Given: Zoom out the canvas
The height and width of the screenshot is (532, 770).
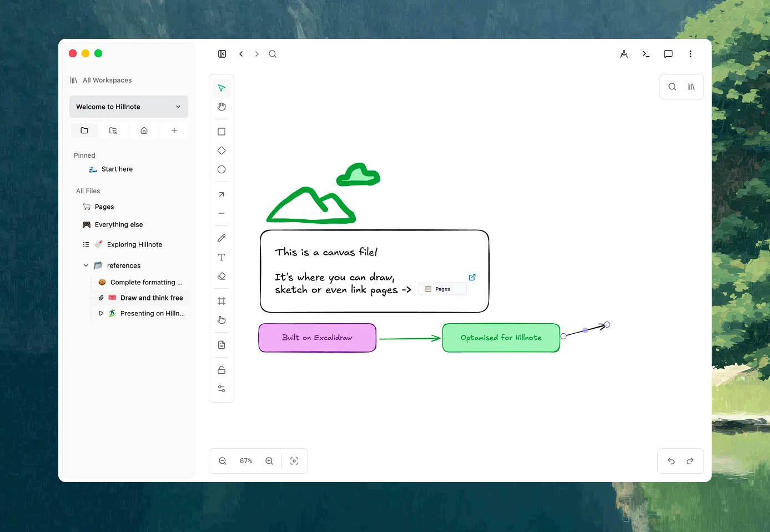Looking at the screenshot, I should pyautogui.click(x=223, y=461).
